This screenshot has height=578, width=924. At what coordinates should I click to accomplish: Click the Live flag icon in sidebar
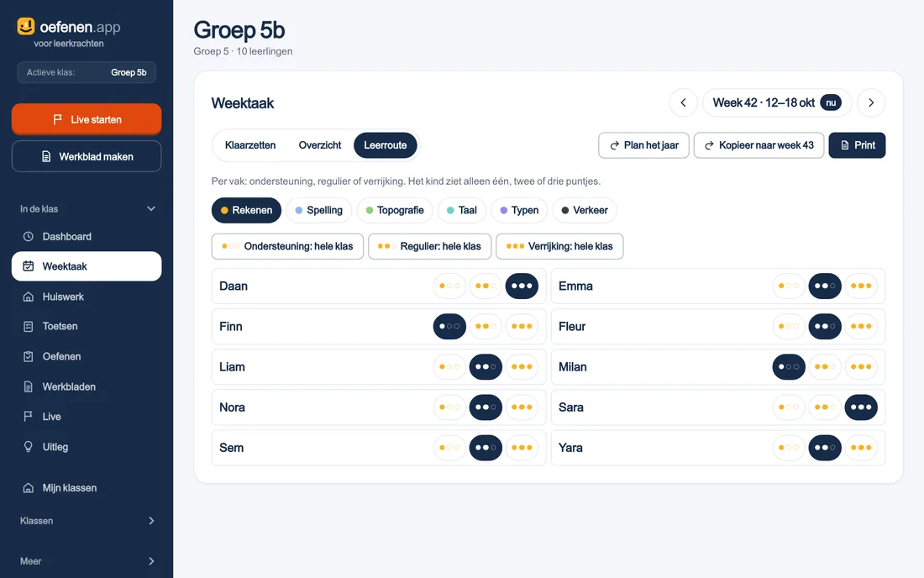coord(28,417)
